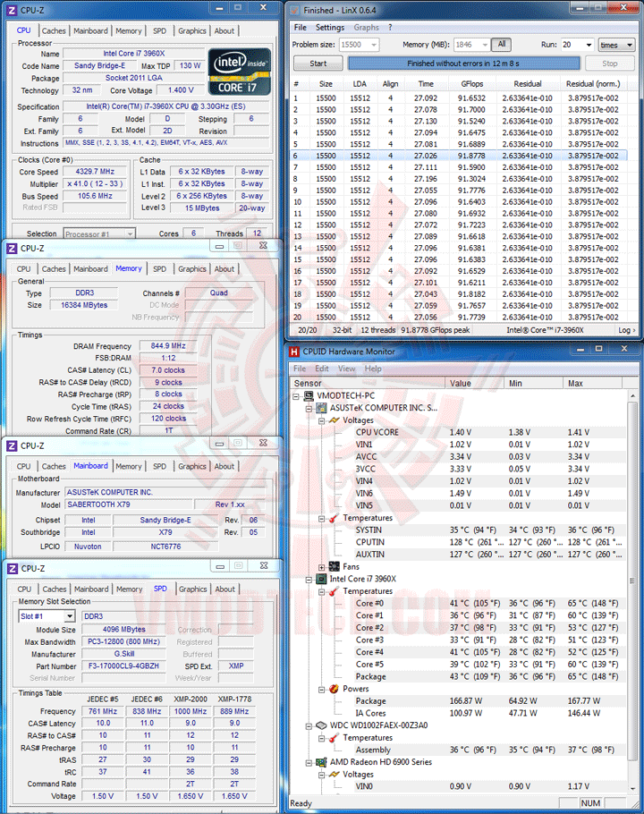Toggle the All memory button in LinX
This screenshot has width=644, height=814.
tap(501, 45)
